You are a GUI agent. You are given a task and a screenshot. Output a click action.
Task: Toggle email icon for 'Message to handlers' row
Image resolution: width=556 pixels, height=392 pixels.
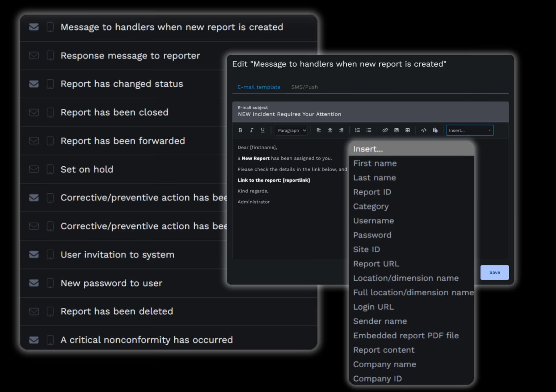(34, 27)
